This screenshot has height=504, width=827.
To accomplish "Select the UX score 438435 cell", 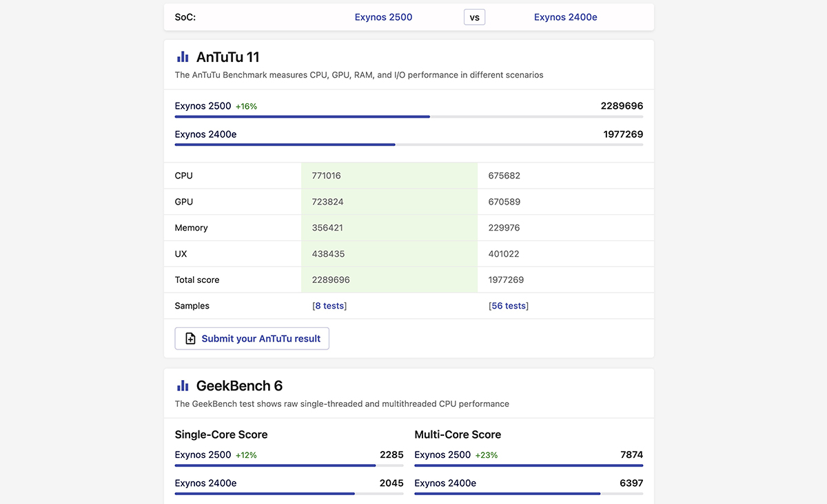I will (389, 254).
